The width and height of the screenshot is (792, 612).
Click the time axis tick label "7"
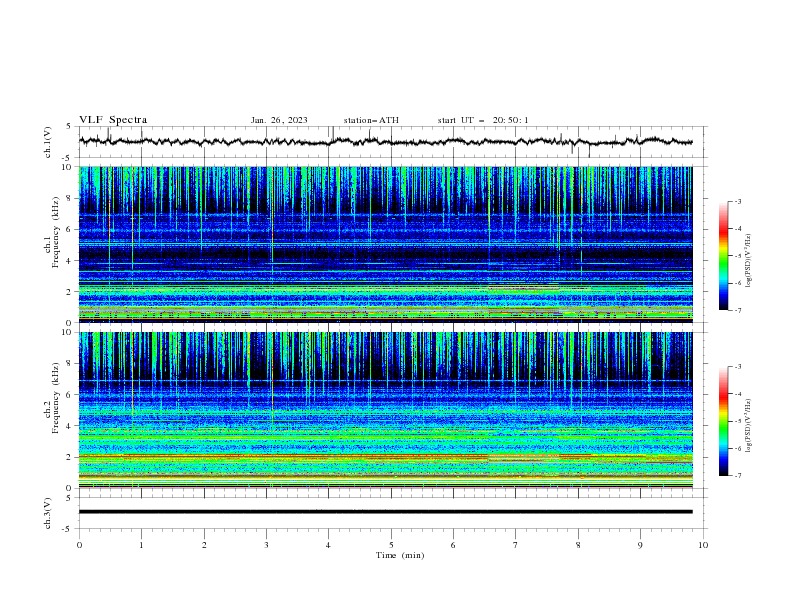click(516, 545)
